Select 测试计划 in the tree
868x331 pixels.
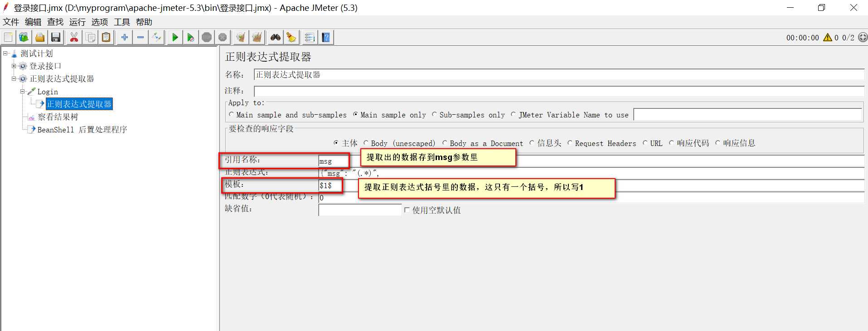point(37,54)
